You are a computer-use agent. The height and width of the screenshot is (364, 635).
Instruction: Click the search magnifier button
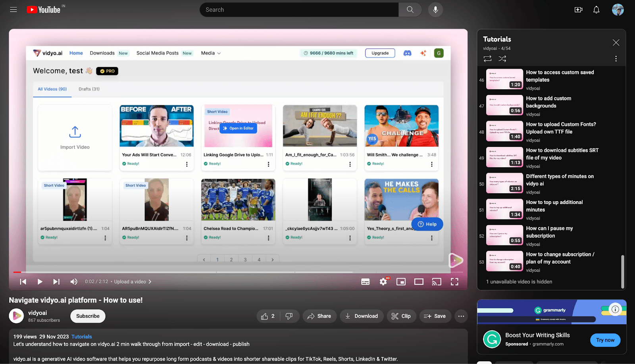click(x=410, y=10)
